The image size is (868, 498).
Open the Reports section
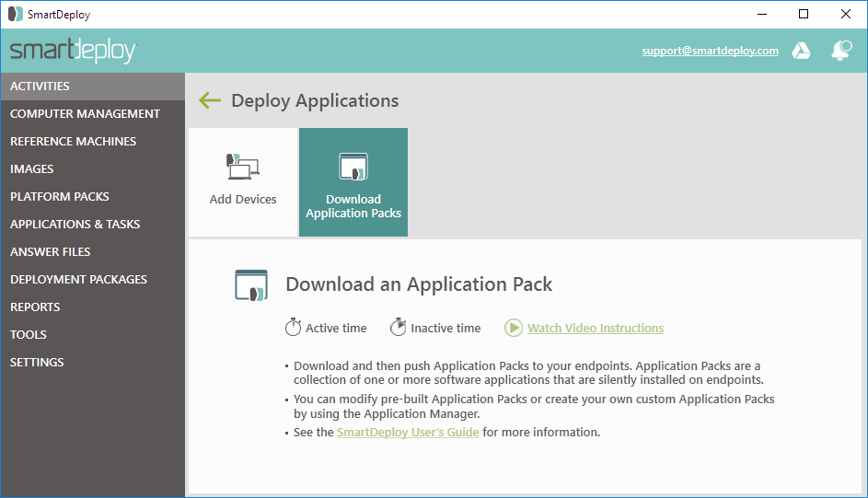click(x=92, y=307)
